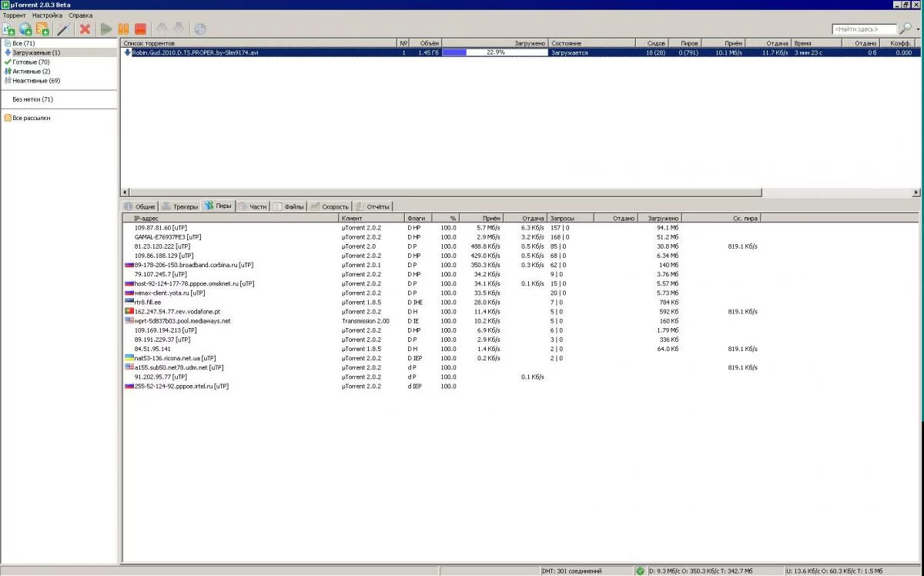Select peer 89-178-206-150.broadband.corbina.ru
The height and width of the screenshot is (576, 924).
(x=193, y=265)
